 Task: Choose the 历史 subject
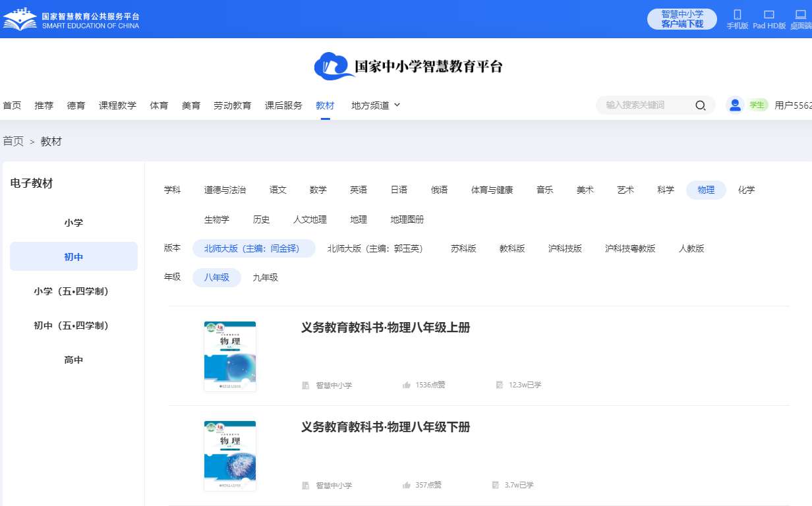pos(262,219)
